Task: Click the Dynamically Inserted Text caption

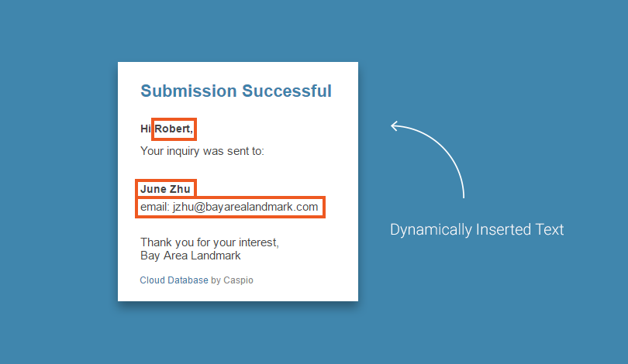Action: tap(477, 229)
